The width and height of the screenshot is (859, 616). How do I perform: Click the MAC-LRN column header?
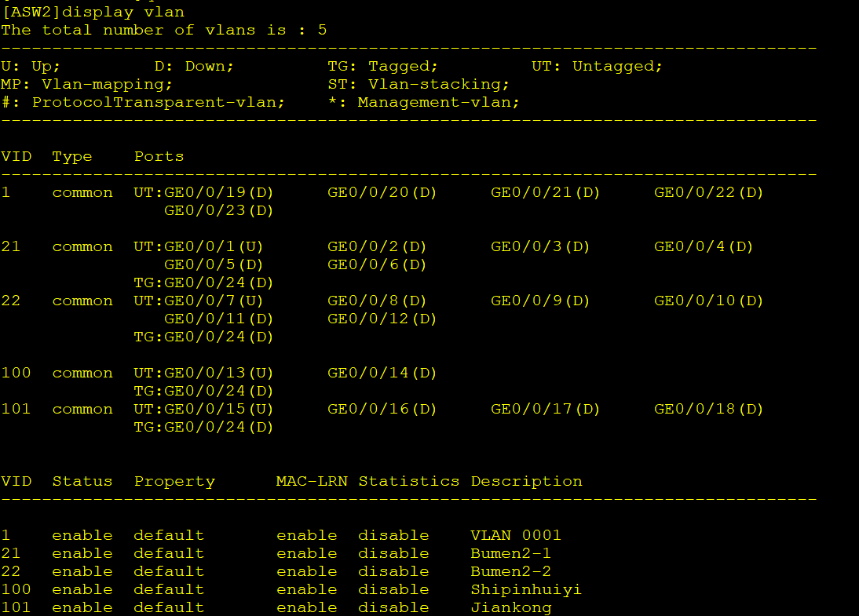pyautogui.click(x=312, y=481)
